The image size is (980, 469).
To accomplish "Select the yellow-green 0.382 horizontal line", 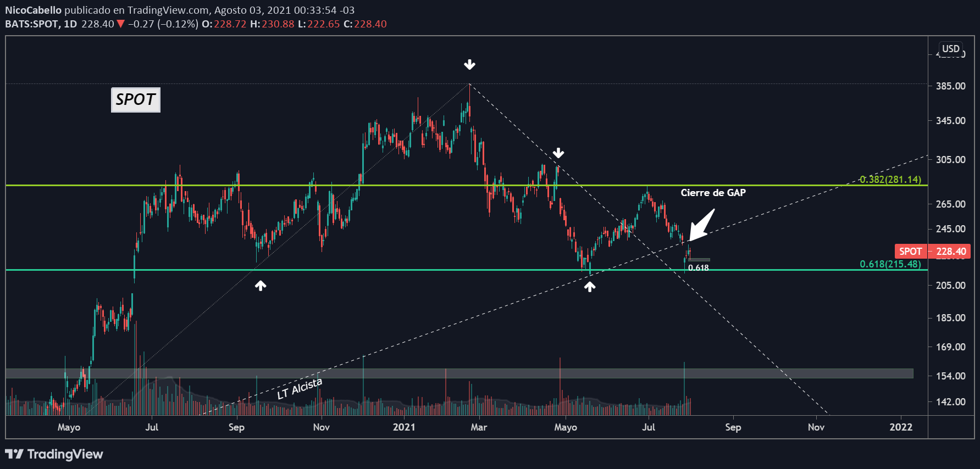I will point(467,186).
